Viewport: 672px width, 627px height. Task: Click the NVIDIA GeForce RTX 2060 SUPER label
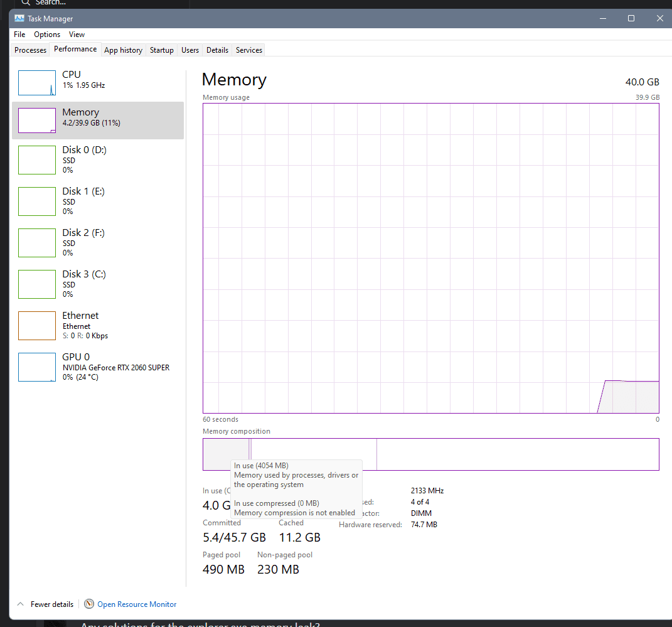[116, 368]
